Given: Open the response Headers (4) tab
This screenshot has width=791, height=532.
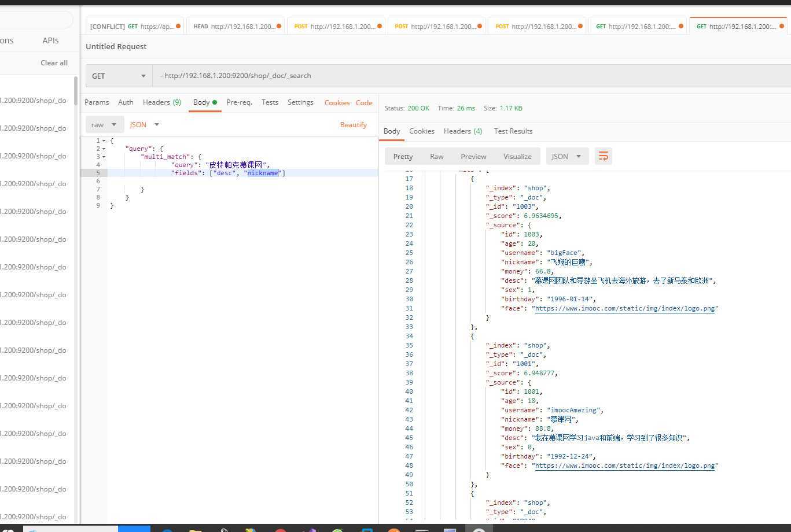Looking at the screenshot, I should (463, 131).
